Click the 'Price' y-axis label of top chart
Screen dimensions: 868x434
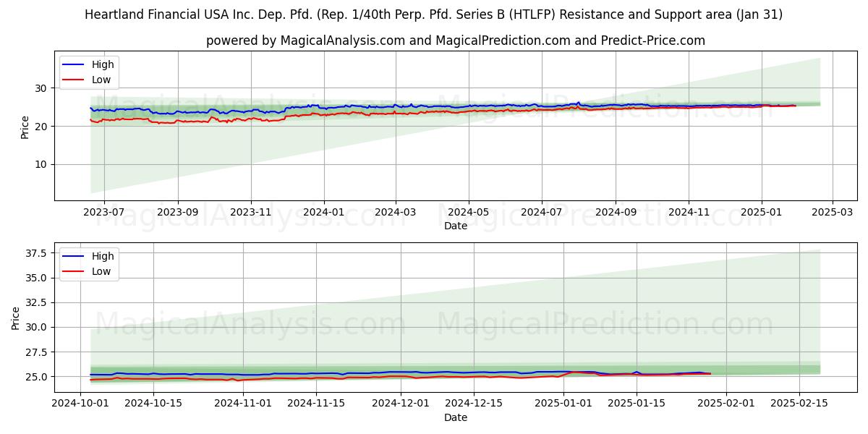(25, 127)
